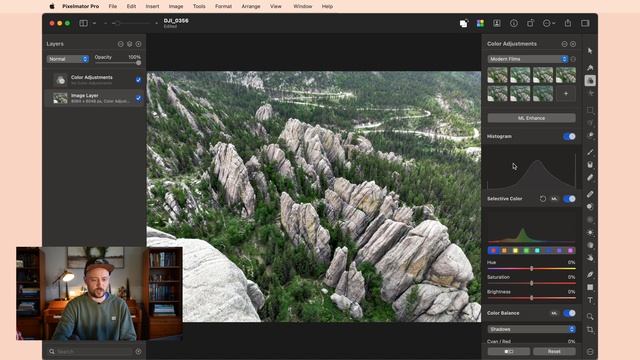The image size is (640, 360).
Task: Click the export/download icon in the title bar
Action: click(x=497, y=23)
